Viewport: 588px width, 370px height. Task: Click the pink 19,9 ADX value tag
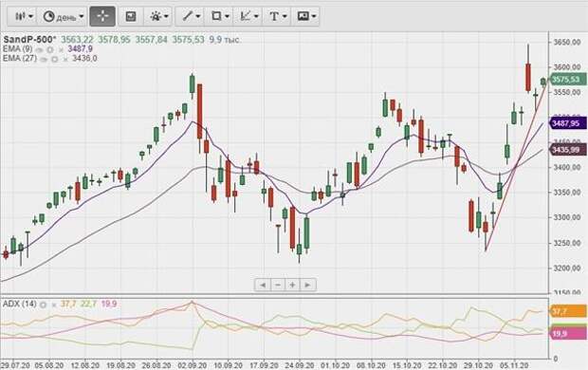click(x=567, y=333)
